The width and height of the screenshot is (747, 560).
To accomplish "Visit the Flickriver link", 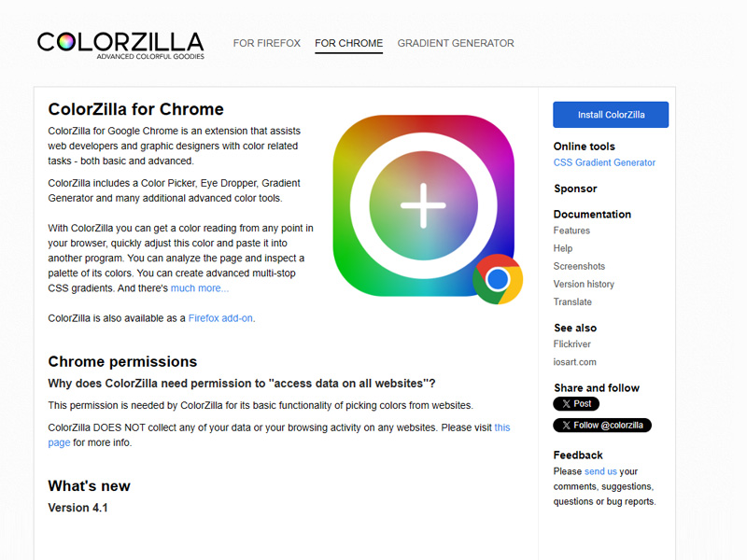I will pyautogui.click(x=571, y=343).
